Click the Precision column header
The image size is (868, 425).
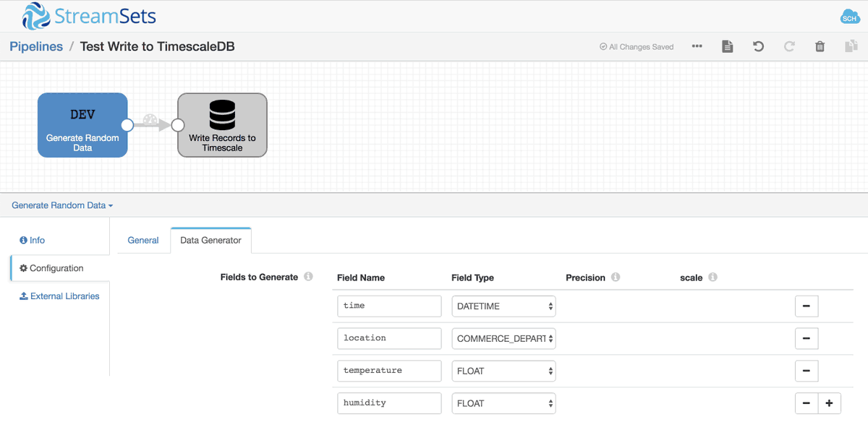585,278
